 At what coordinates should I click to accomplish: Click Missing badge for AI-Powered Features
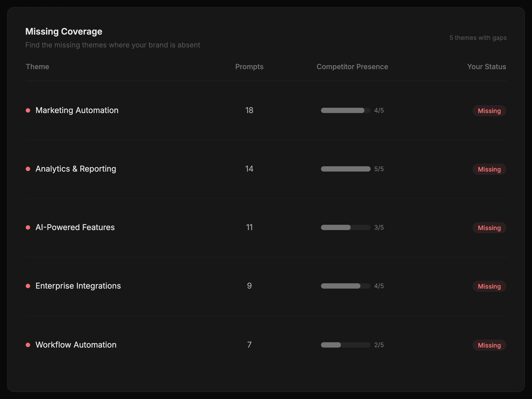(x=489, y=228)
